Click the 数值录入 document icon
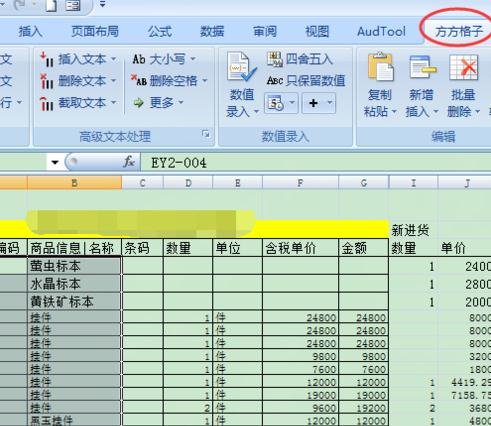This screenshot has height=426, width=491. tap(241, 67)
